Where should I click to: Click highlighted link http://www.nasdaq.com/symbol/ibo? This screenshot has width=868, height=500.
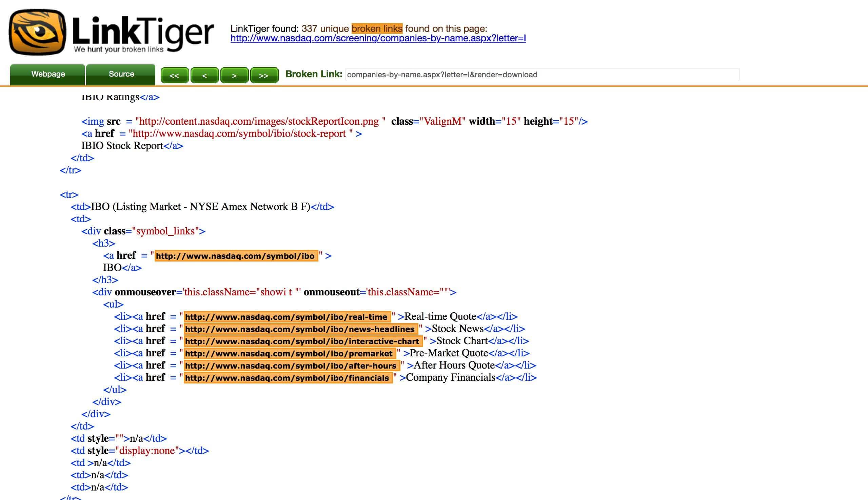(x=236, y=256)
